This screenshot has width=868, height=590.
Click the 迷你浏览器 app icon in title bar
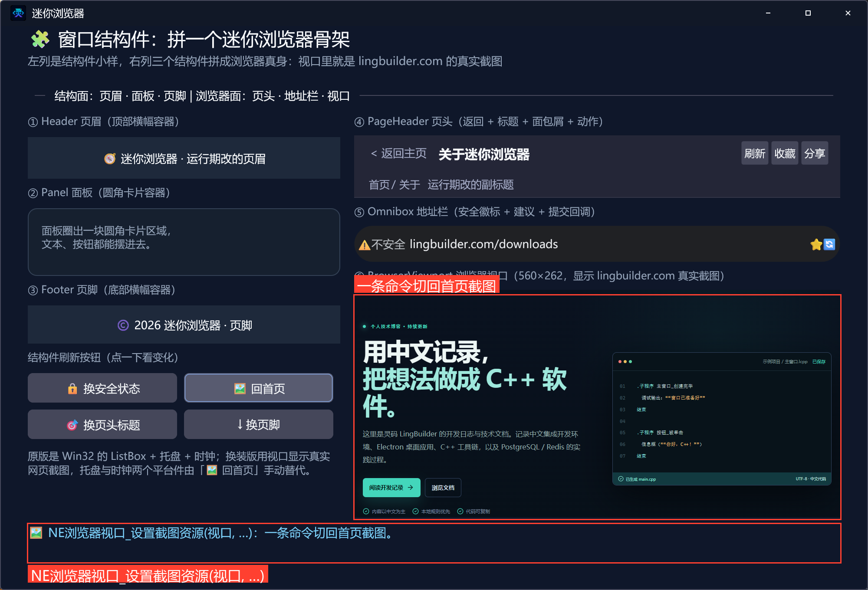18,13
